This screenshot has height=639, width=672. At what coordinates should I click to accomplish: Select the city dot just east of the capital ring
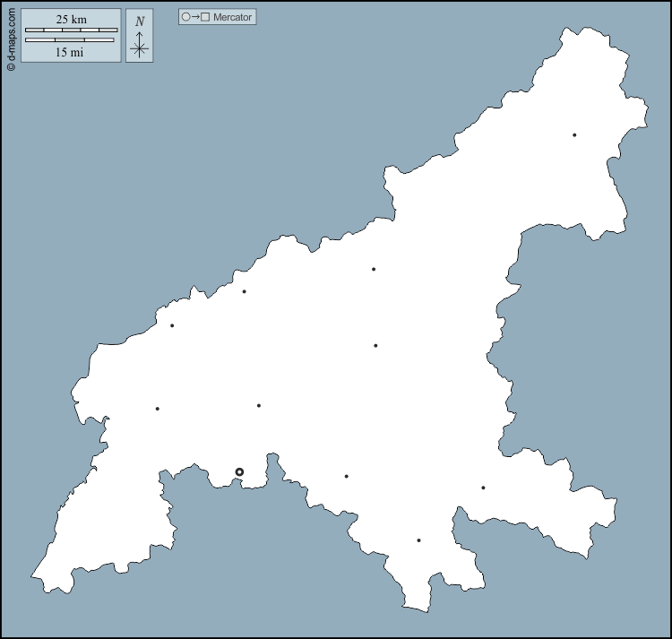coord(346,476)
